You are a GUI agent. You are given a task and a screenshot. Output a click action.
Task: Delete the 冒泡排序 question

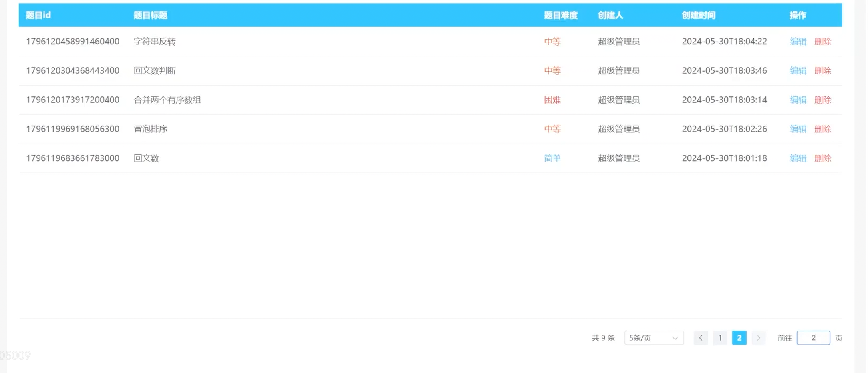822,129
